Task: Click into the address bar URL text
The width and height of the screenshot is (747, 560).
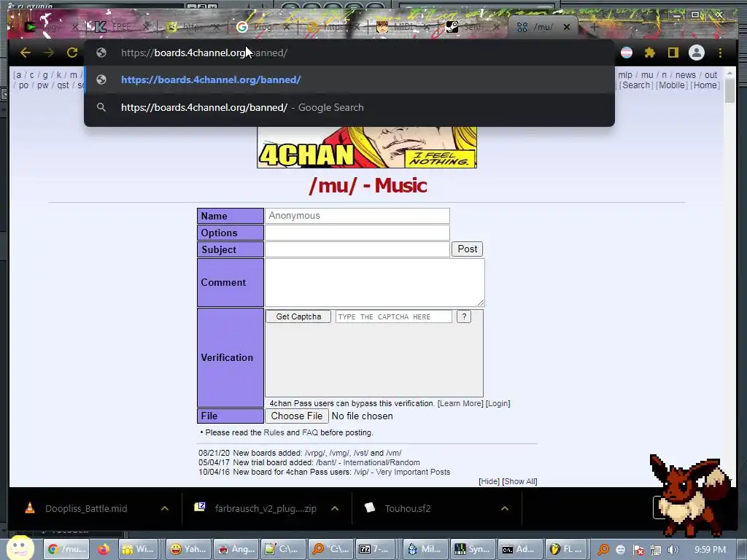Action: (204, 52)
